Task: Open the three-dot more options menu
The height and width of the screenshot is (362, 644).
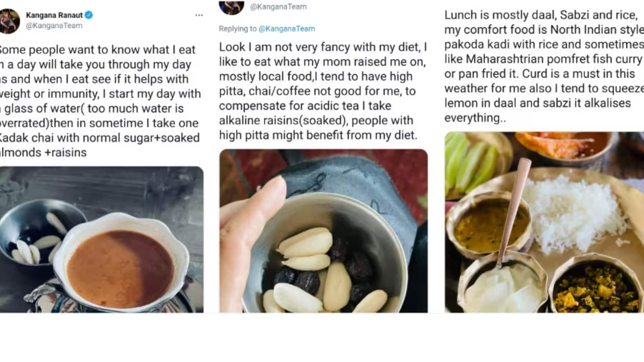Action: coord(199,15)
